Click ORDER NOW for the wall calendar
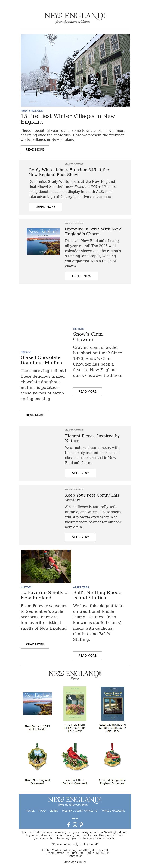This screenshot has width=150, height=868. (81, 276)
